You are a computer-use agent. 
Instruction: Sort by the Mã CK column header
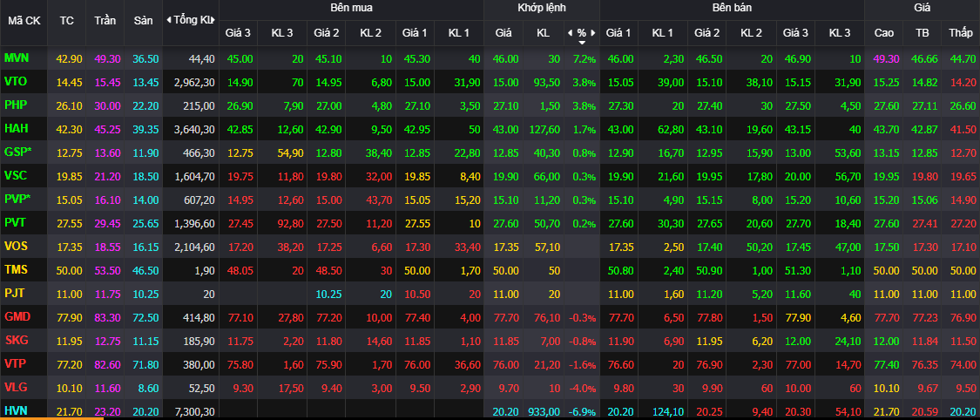pyautogui.click(x=24, y=20)
